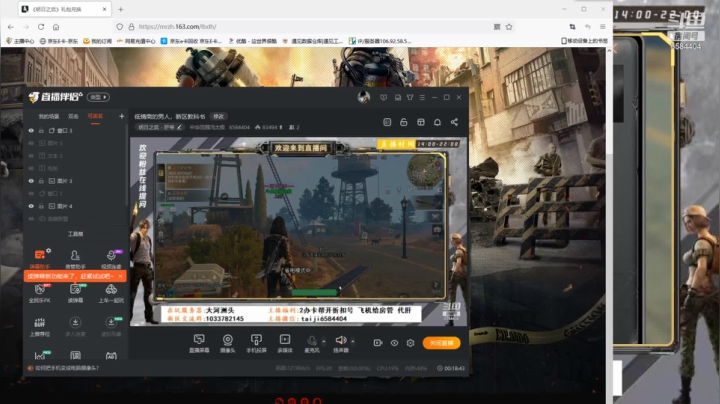Screen dimensions: 720x404
Task: Toggle preview eye icon in bottom bar
Action: pyautogui.click(x=394, y=343)
